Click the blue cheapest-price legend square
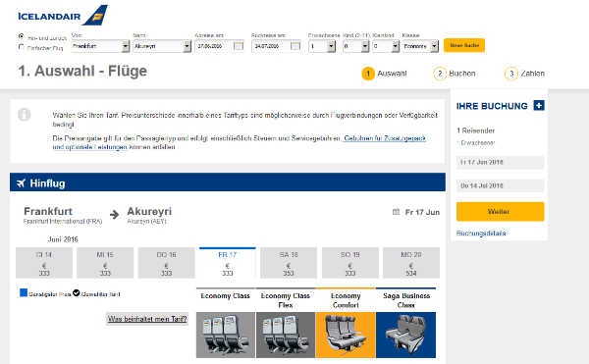This screenshot has height=364, width=589. coord(24,292)
